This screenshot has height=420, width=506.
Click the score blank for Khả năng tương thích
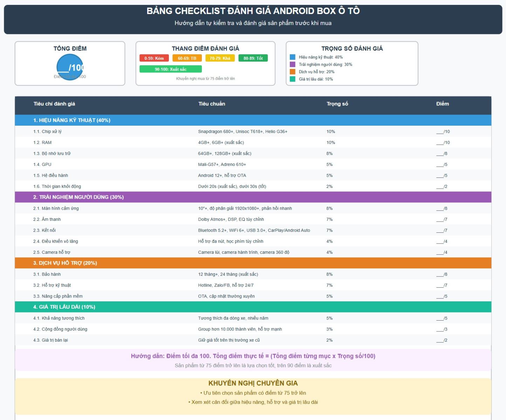[442, 318]
